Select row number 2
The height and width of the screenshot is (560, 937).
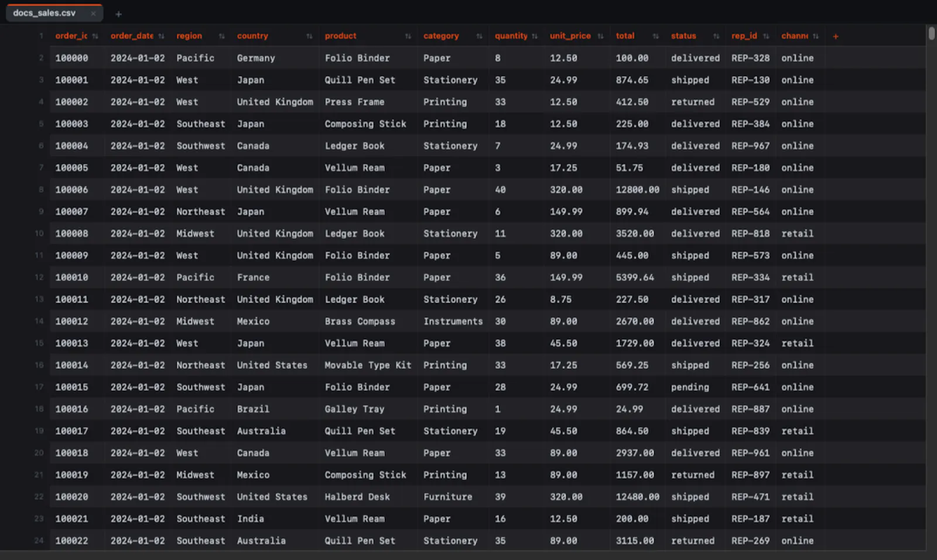pos(41,58)
